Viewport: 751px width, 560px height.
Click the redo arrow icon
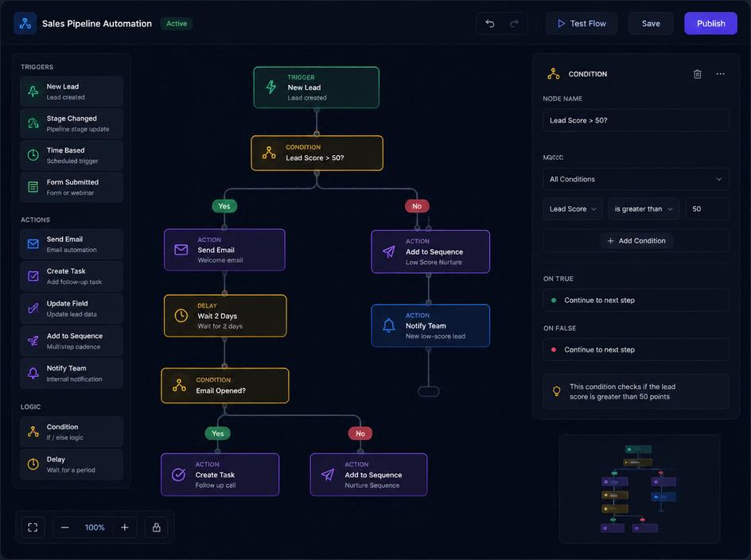pos(515,24)
